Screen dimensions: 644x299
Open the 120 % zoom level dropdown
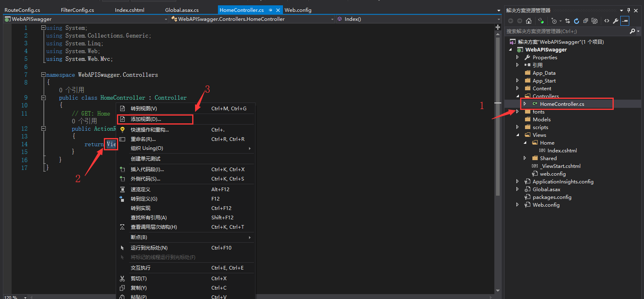25,297
